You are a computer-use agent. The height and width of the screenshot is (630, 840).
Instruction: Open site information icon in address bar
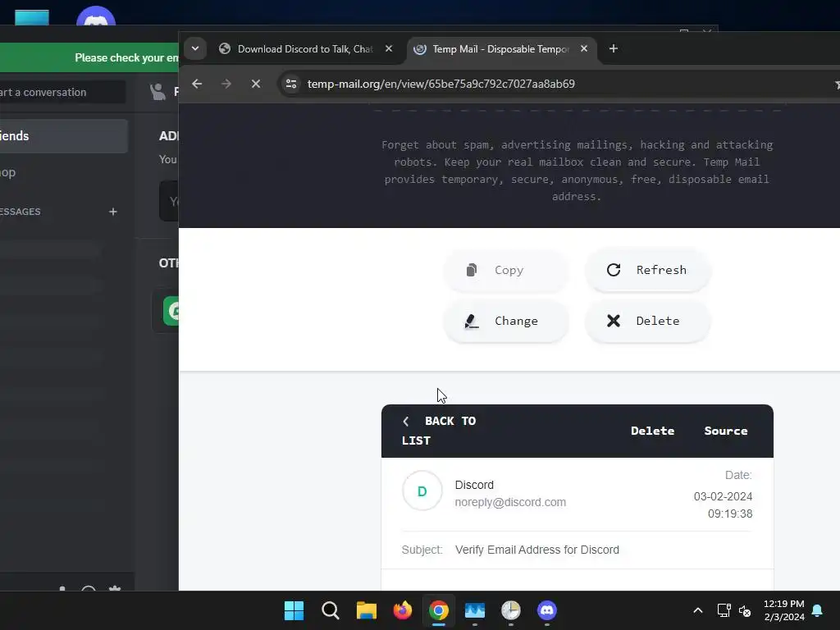coord(291,84)
